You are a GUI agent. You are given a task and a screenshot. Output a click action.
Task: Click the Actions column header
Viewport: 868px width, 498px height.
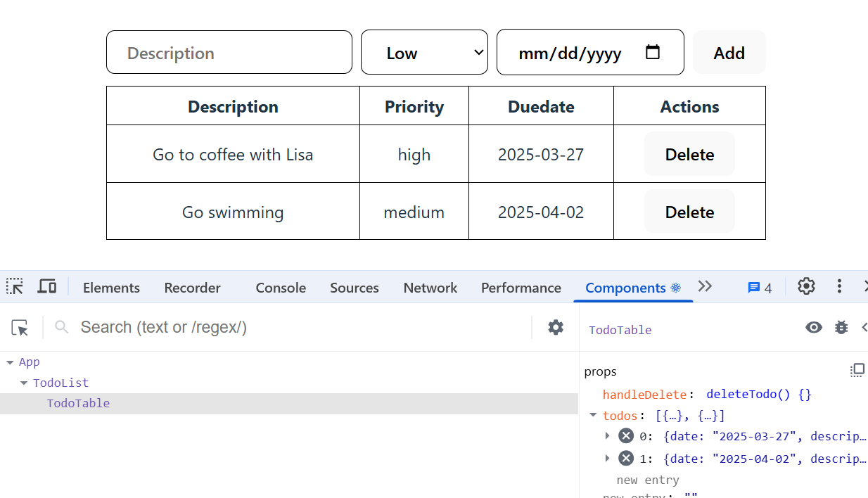tap(689, 106)
